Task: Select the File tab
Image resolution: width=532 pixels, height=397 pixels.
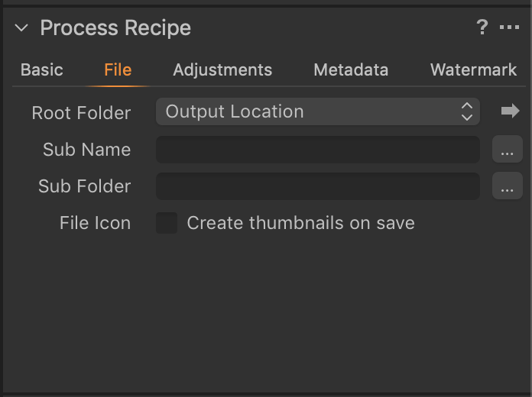Action: (x=118, y=70)
